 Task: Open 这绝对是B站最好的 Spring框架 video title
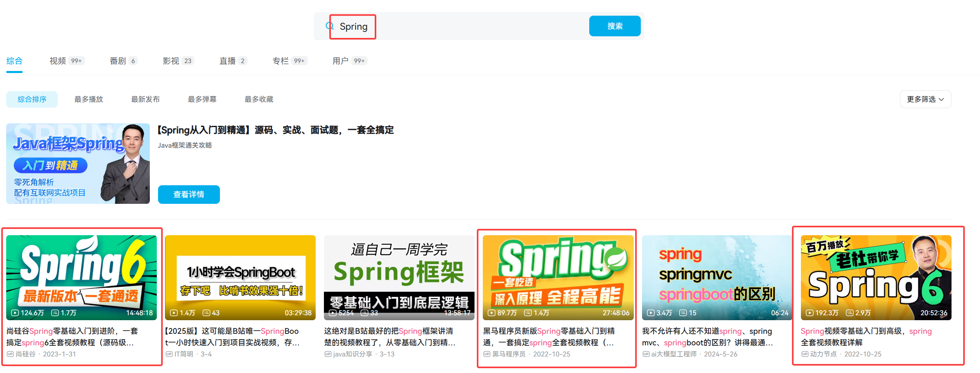click(390, 337)
